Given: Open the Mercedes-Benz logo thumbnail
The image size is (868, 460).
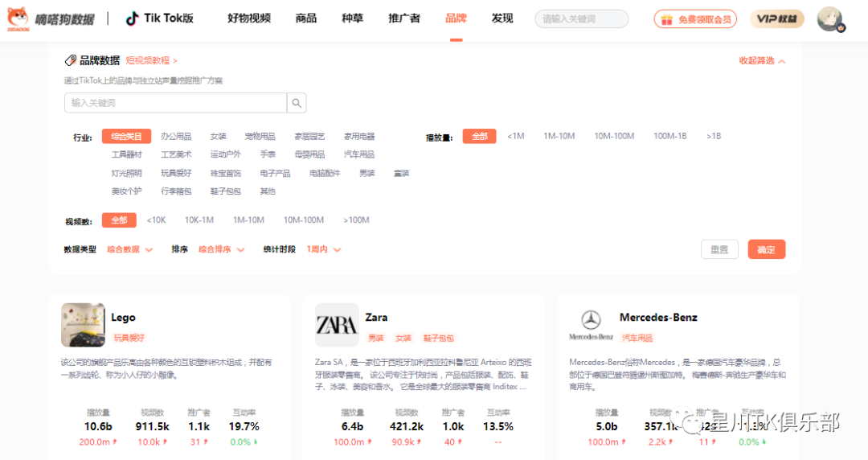Looking at the screenshot, I should [x=591, y=325].
